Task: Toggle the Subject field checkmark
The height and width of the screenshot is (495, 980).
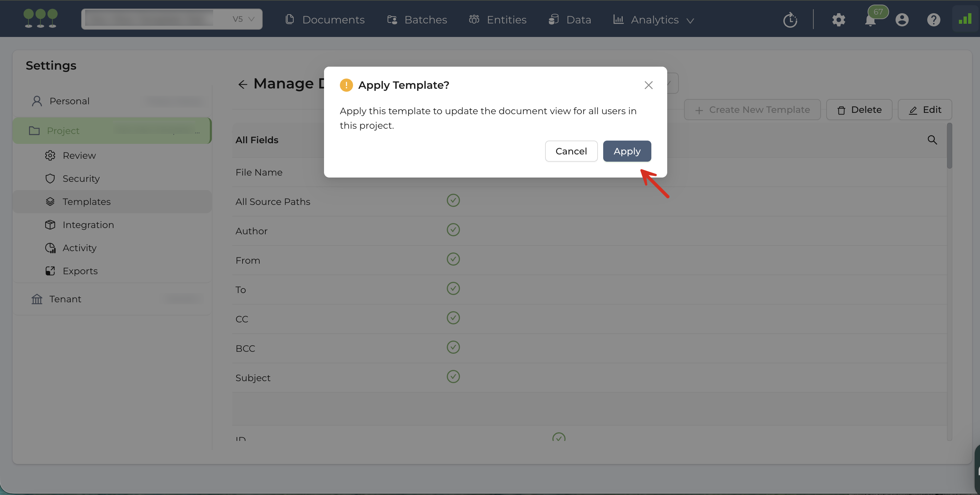Action: (453, 377)
